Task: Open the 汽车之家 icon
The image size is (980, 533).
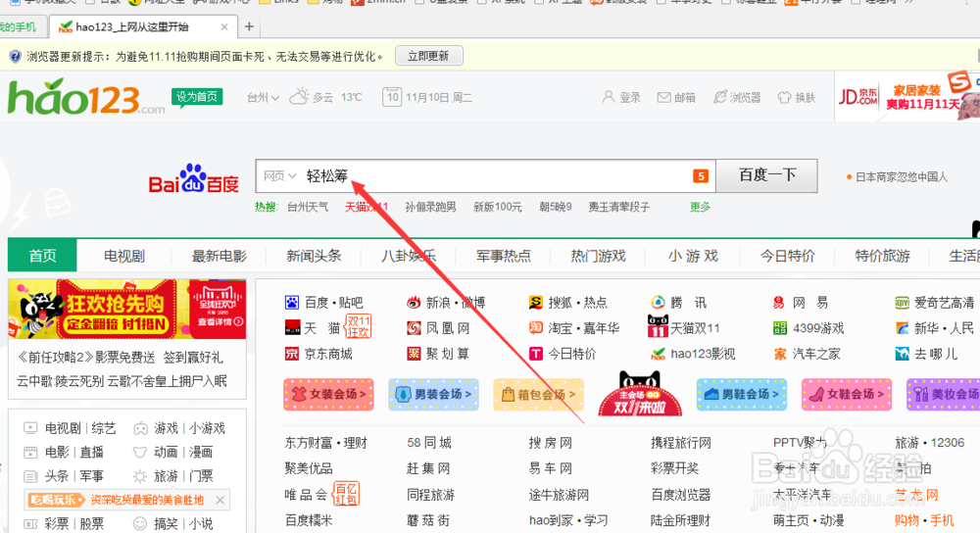Action: (780, 355)
